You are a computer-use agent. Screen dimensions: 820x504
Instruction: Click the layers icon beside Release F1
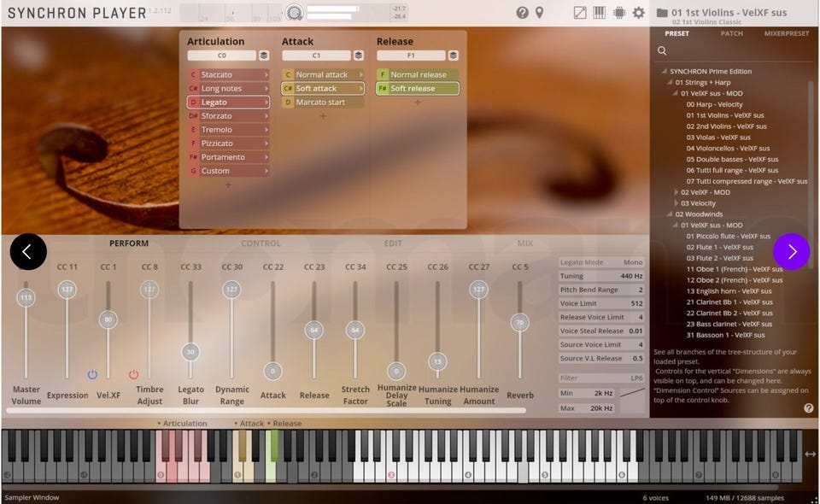[453, 56]
